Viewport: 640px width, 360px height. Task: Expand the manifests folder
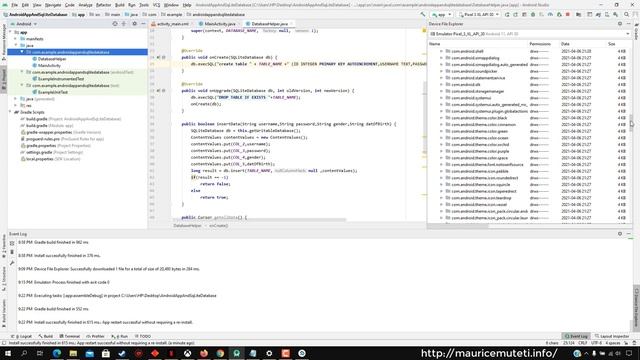16,39
